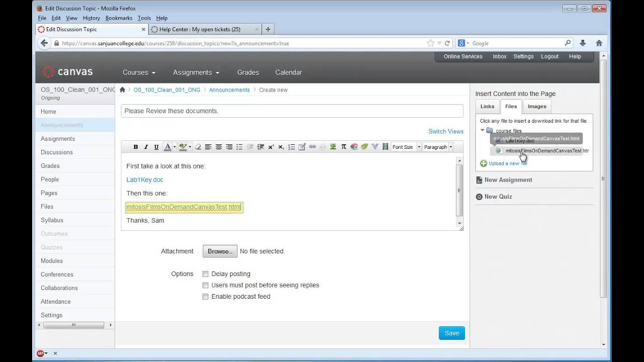Apply superscript formatting

pyautogui.click(x=271, y=147)
